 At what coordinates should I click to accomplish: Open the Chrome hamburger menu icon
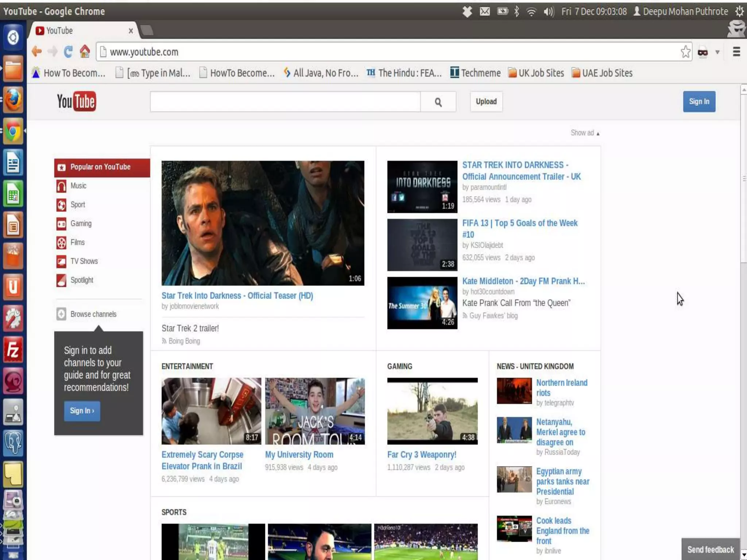coord(736,52)
